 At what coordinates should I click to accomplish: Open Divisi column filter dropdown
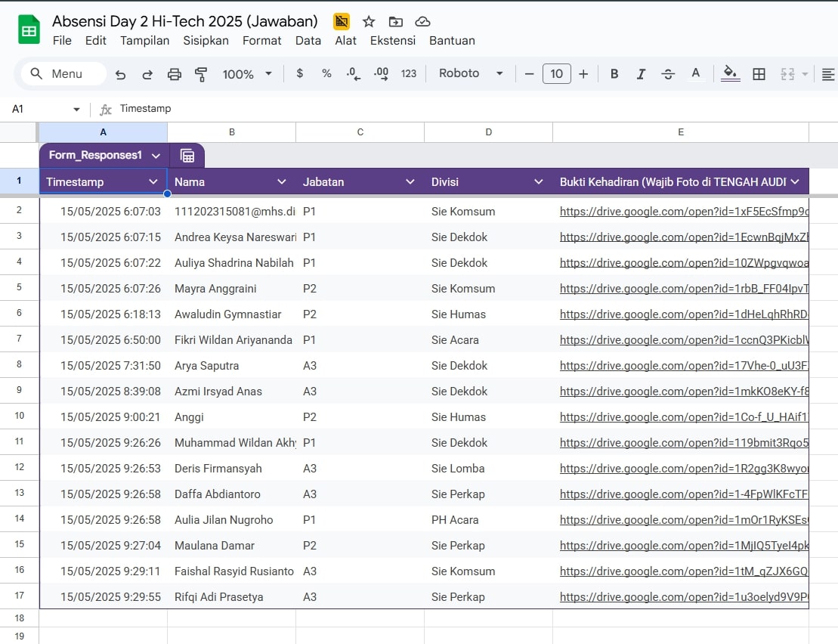[538, 181]
